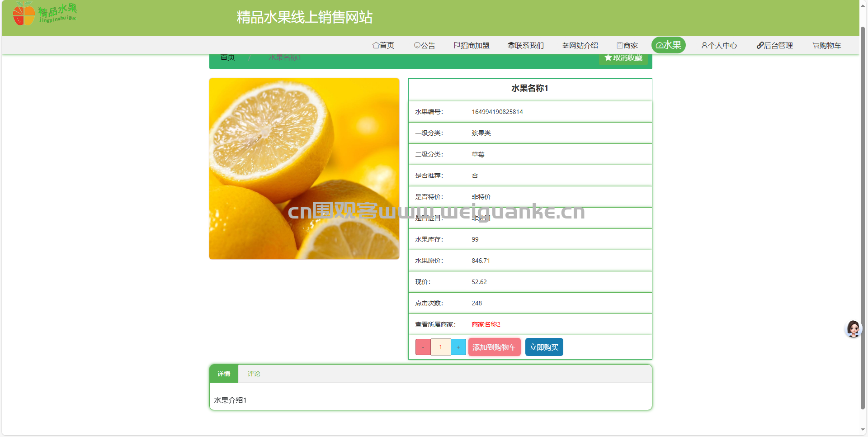Open 联系我们 contact page

point(525,45)
